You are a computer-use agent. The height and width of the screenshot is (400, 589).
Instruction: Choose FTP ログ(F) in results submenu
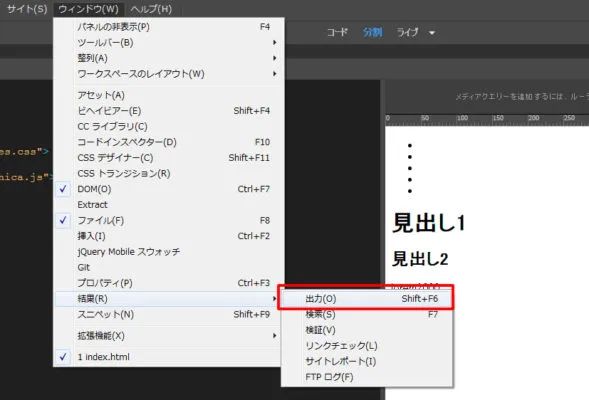(x=367, y=377)
